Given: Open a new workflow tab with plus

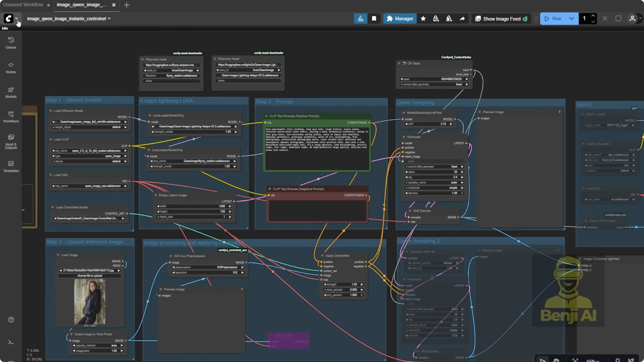Looking at the screenshot, I should pos(127,5).
